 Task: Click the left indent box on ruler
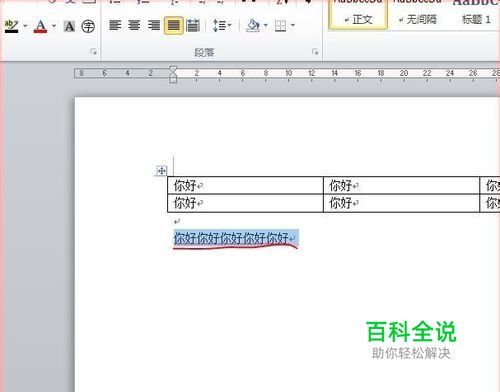(173, 80)
